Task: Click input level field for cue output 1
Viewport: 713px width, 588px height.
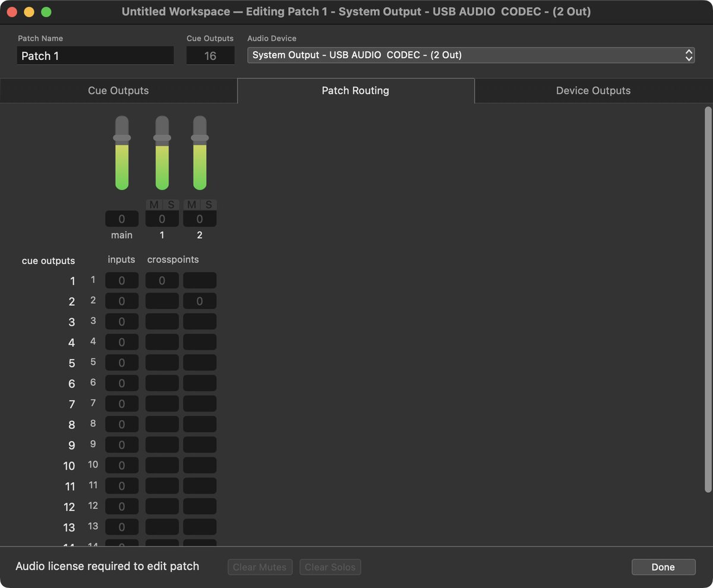Action: tap(122, 280)
